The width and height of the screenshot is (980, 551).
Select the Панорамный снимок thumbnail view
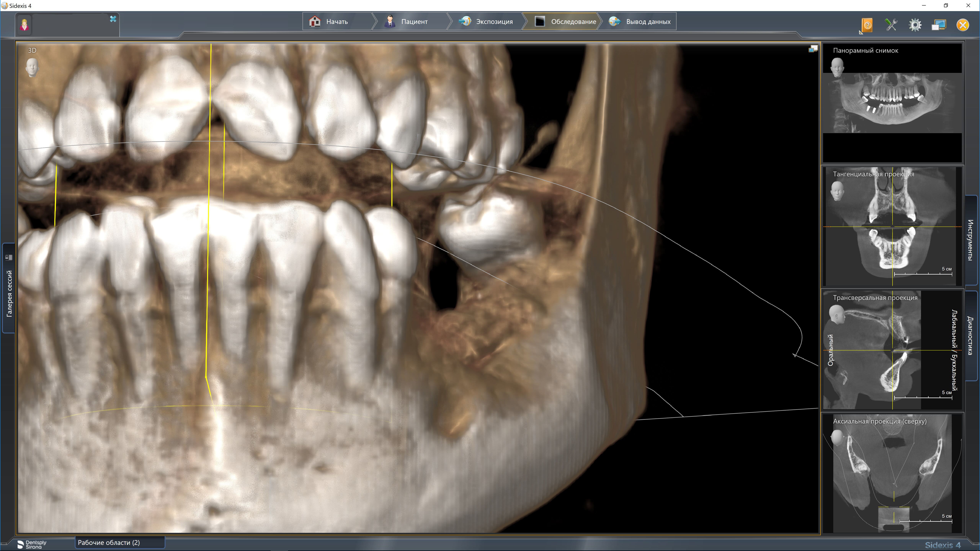coord(893,103)
